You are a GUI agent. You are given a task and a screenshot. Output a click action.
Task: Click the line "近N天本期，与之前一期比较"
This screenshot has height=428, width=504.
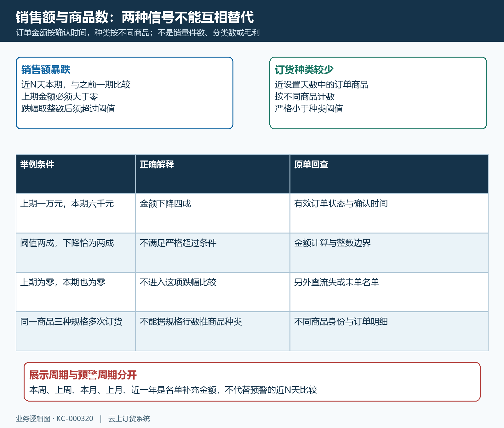point(76,85)
